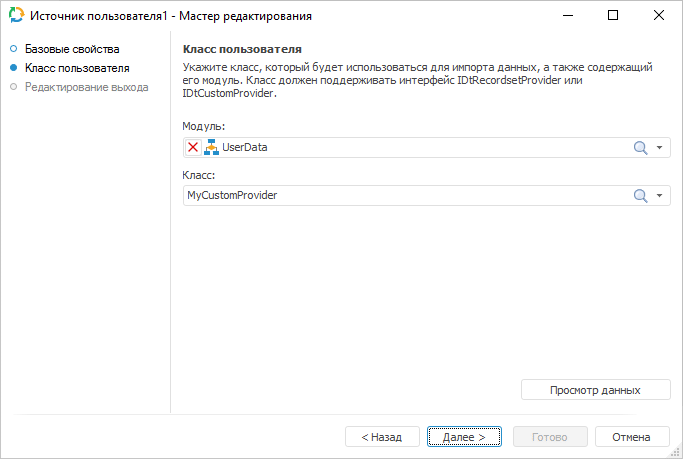Go back with the Назад button
683x459 pixels.
(x=382, y=437)
